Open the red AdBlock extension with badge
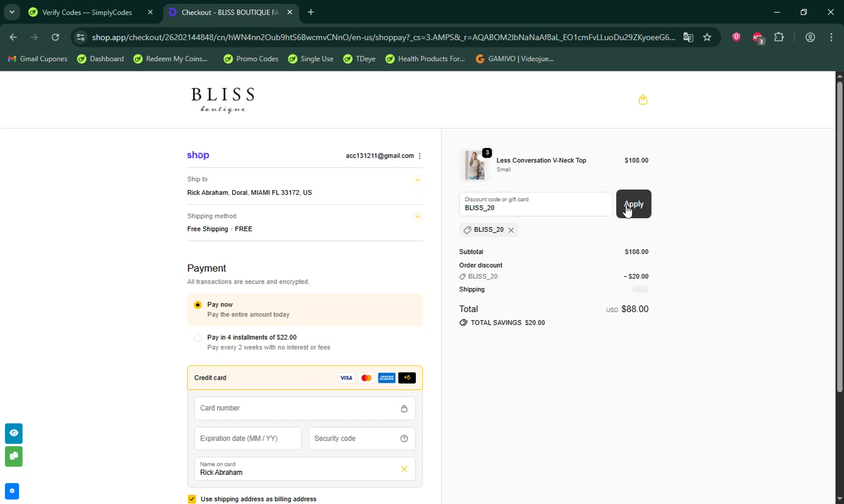The height and width of the screenshot is (504, 844). pyautogui.click(x=758, y=38)
